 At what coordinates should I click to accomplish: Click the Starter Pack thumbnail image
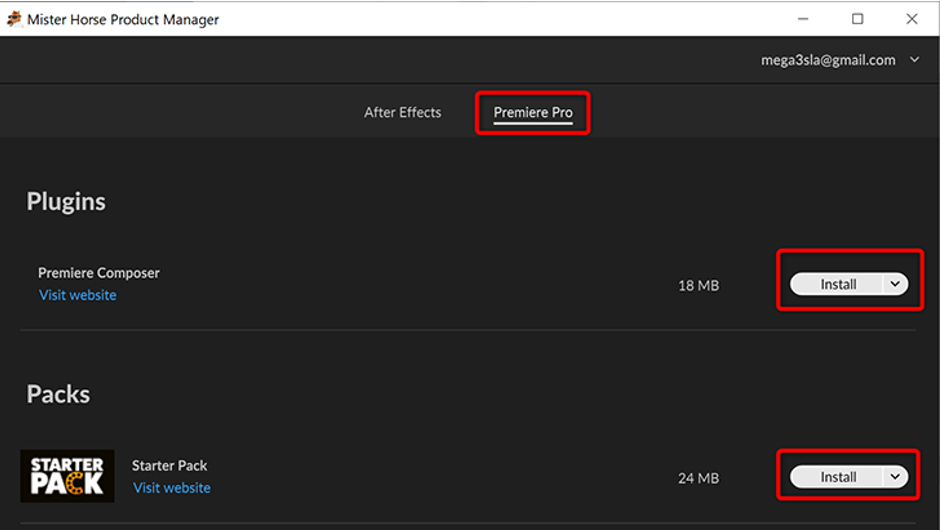coord(67,476)
